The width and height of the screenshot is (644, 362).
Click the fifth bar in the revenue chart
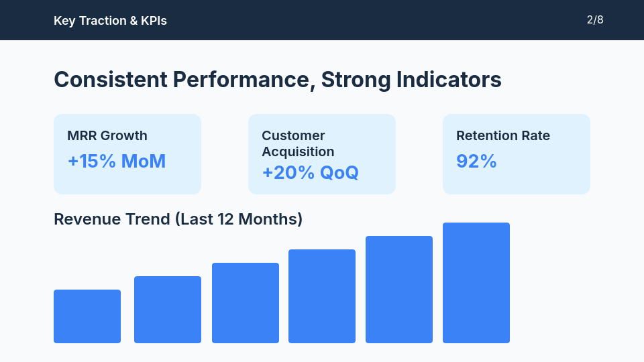coord(399,290)
